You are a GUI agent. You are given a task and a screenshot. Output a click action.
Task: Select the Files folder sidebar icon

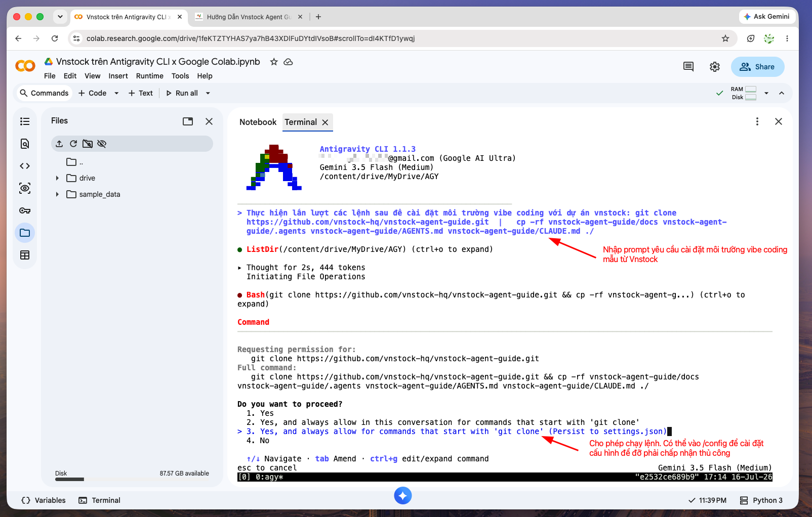pos(25,233)
